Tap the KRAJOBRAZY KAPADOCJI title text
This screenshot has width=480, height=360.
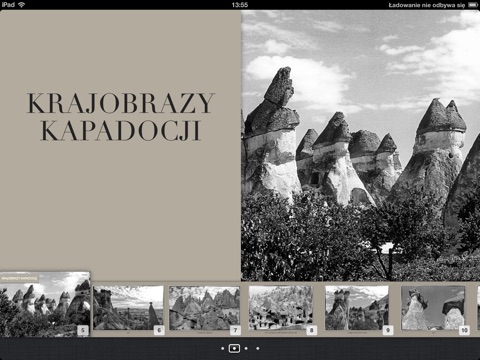tap(121, 117)
